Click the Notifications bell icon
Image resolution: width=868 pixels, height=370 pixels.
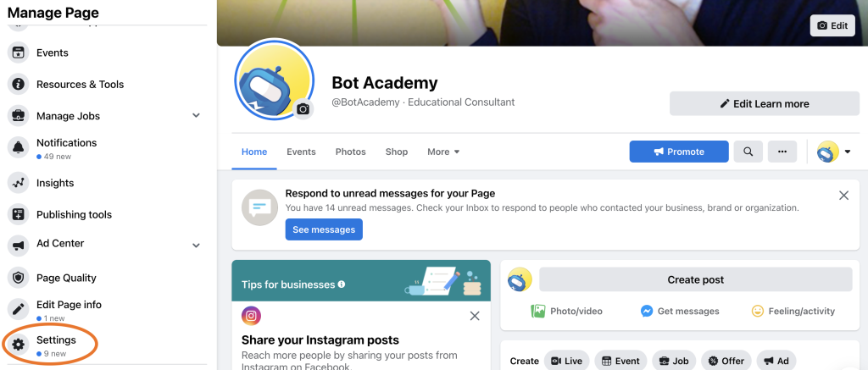[x=19, y=148]
